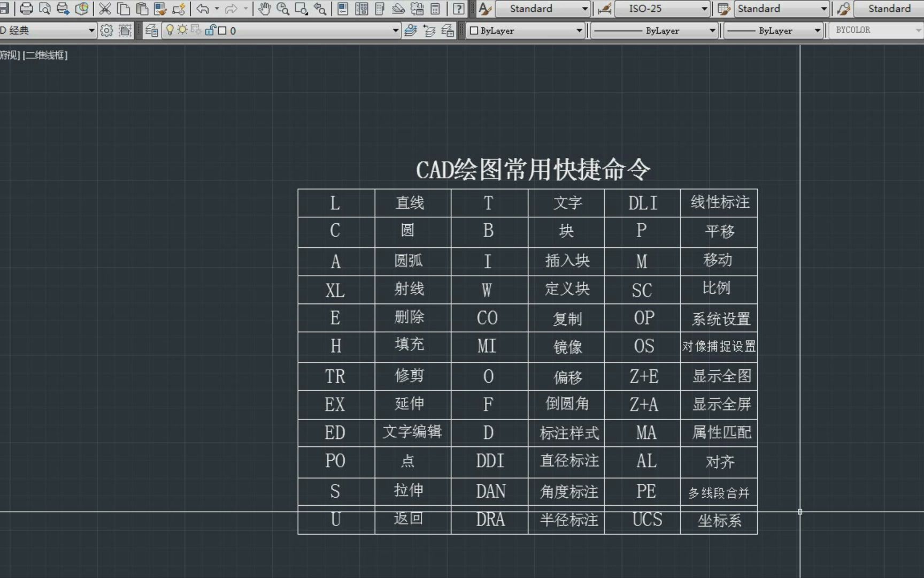
Task: Click the Undo arrow
Action: coord(203,9)
